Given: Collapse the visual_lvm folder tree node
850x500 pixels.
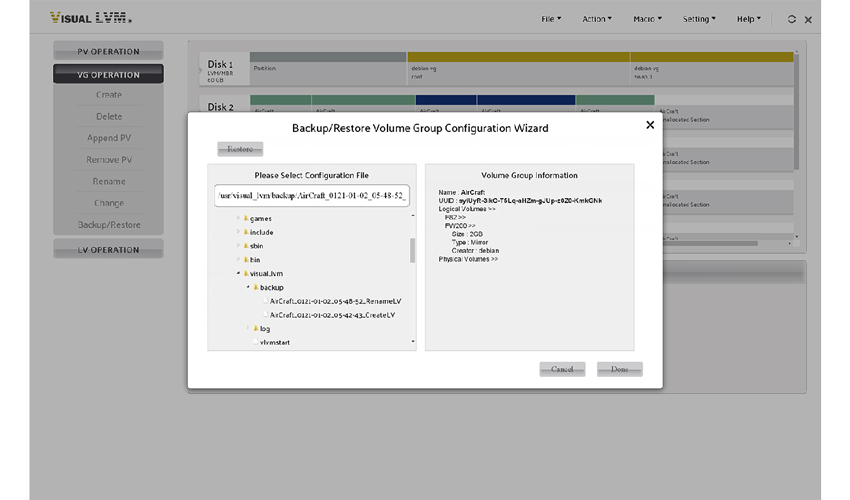Looking at the screenshot, I should 238,273.
